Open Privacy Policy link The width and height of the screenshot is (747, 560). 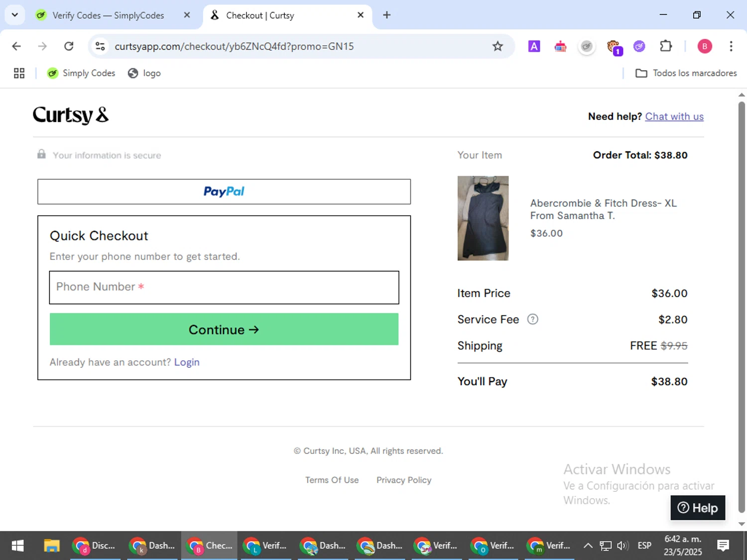[404, 480]
